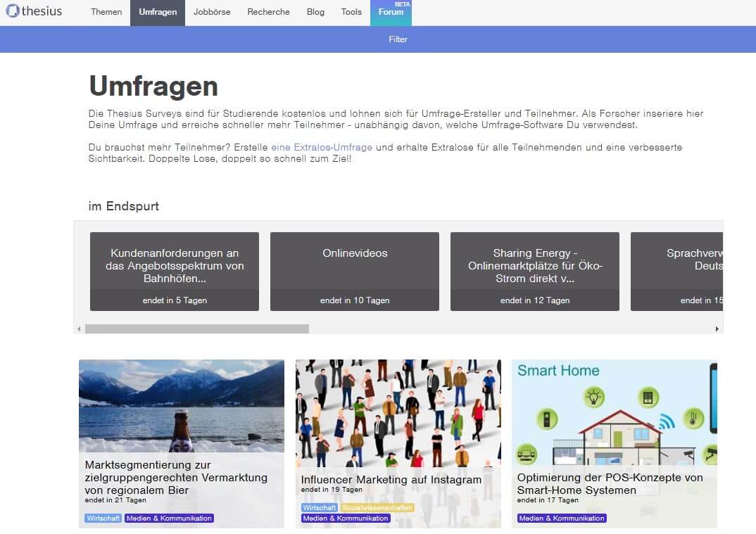Open the Kundenanforderungen Bahnhöfen survey card

[x=175, y=272]
